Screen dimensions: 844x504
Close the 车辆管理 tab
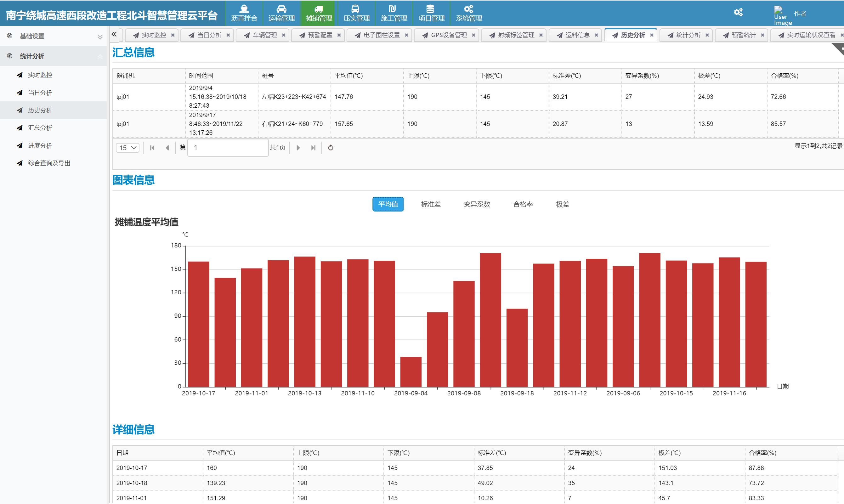(x=284, y=35)
